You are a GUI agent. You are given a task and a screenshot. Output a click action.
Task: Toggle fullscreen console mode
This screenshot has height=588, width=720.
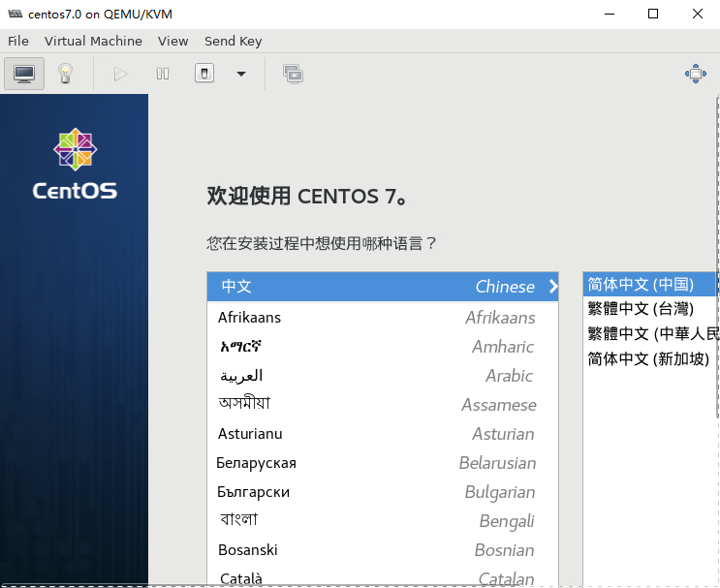point(695,74)
